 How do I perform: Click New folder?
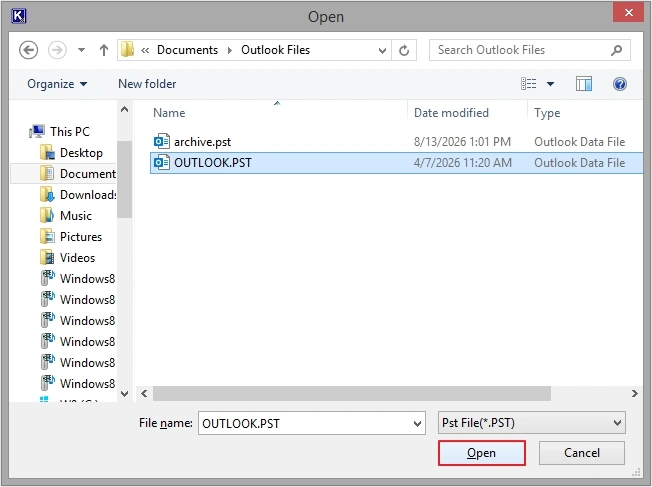pos(147,84)
